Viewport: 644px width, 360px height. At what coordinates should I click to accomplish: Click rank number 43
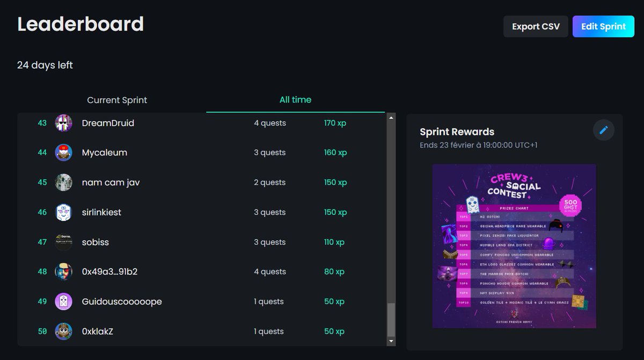[x=42, y=123]
